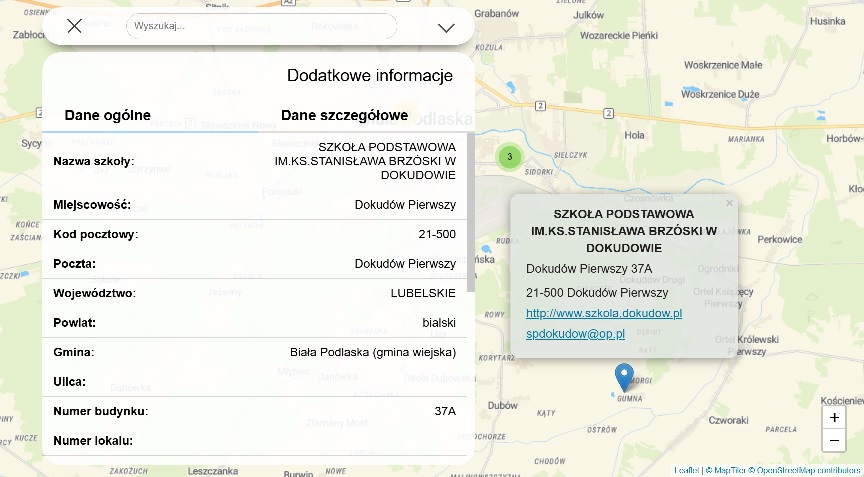Click the Wyszukaj search input field

click(261, 26)
